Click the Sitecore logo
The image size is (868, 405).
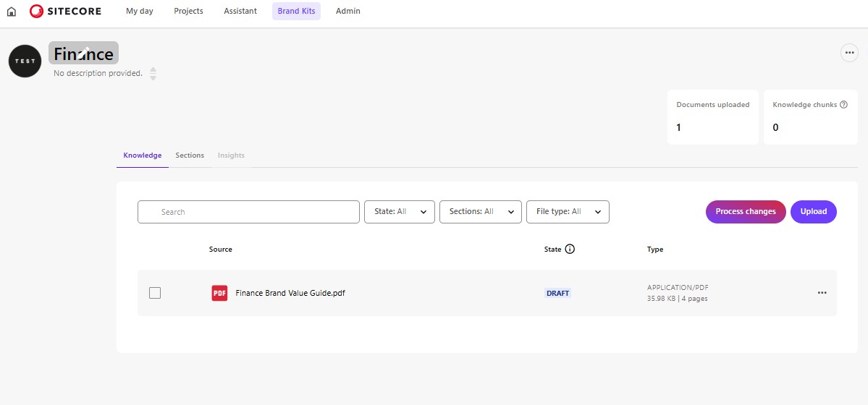(x=65, y=12)
